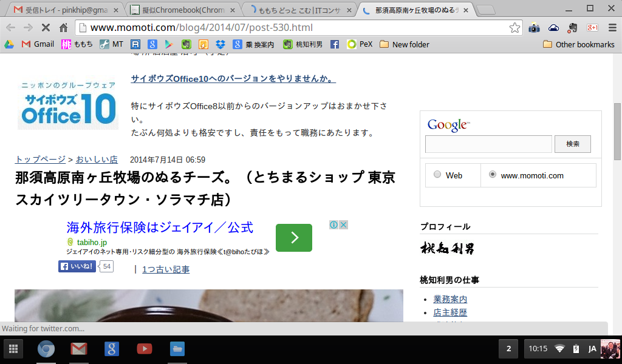Open the first Evernote elephant bookmark icon
Screen dimensions: 622x364
186,44
